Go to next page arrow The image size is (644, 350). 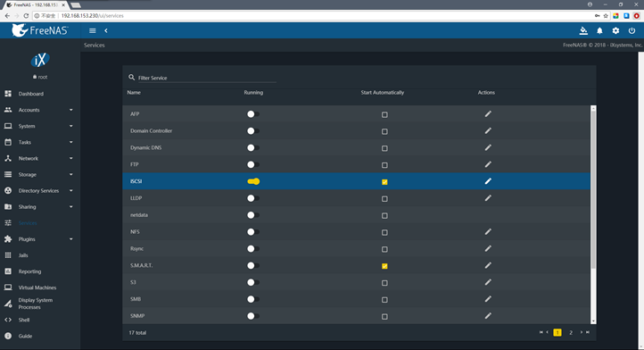coord(582,332)
